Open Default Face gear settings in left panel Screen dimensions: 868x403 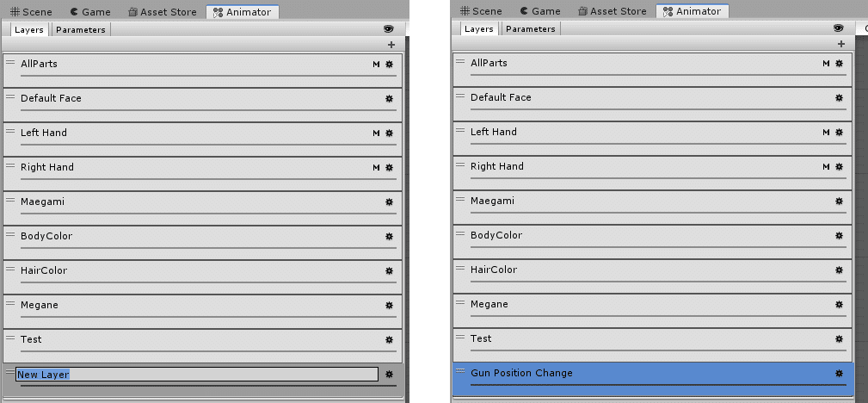[x=389, y=99]
